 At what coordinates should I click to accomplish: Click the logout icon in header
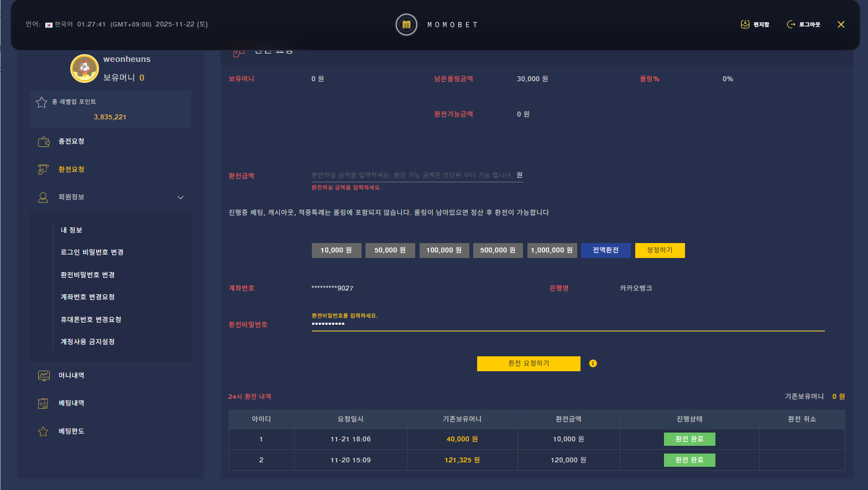(x=791, y=24)
